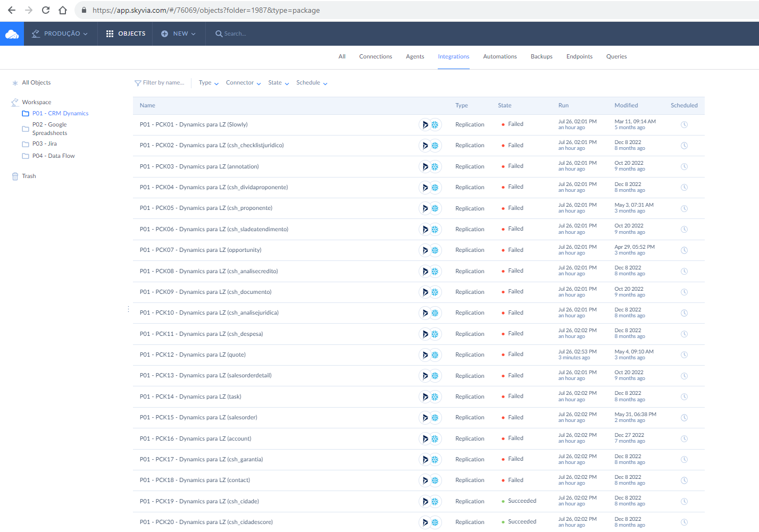Viewport: 759px width, 532px height.
Task: Click Succeeded status in PCK20 row
Action: coord(522,522)
